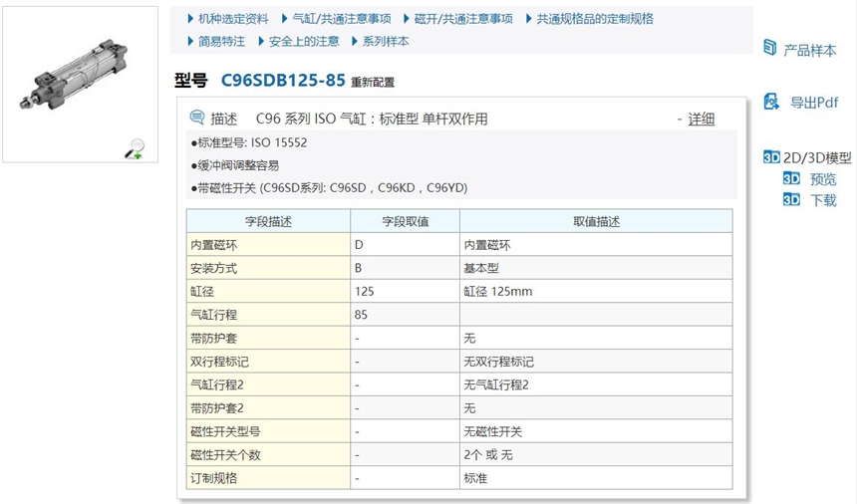857x504 pixels.
Task: Click the magnifier zoom icon on product image
Action: (134, 148)
